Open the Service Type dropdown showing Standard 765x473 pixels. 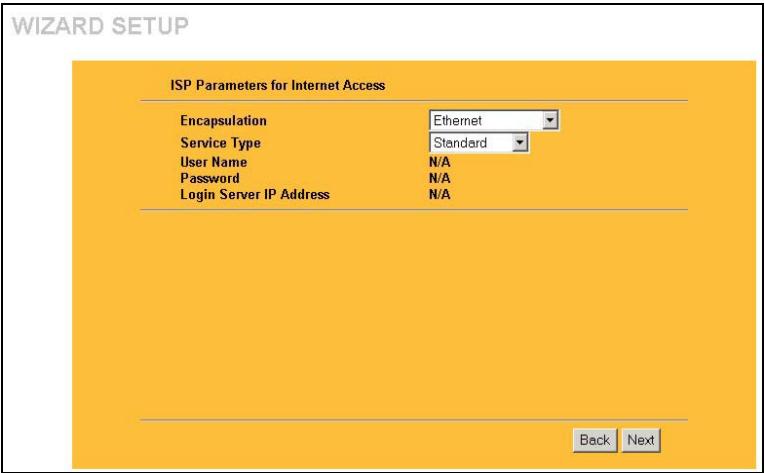coord(479,143)
